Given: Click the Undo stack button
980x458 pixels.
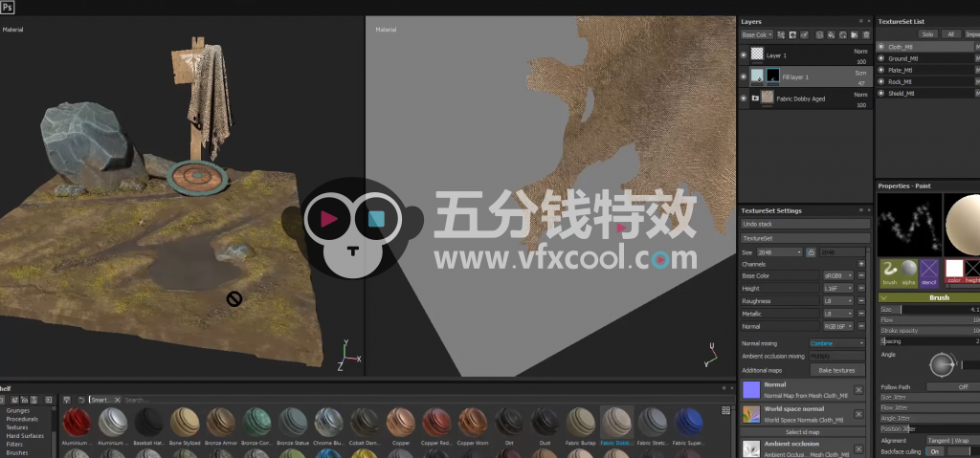Looking at the screenshot, I should [805, 224].
